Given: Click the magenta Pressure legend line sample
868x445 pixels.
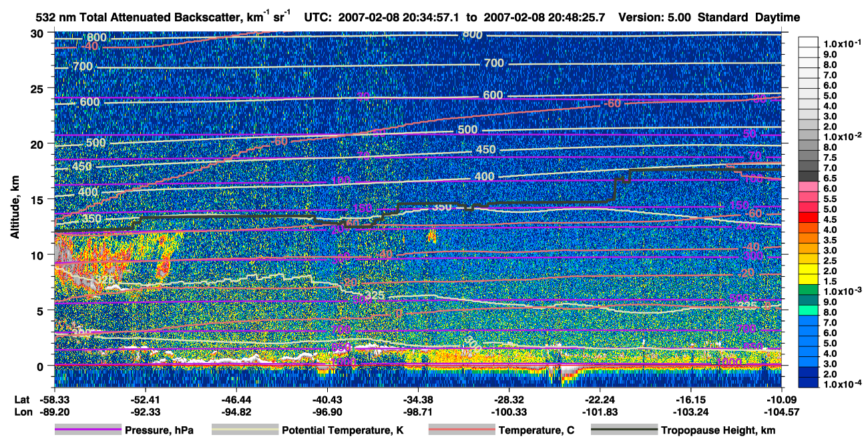Looking at the screenshot, I should 88,430.
